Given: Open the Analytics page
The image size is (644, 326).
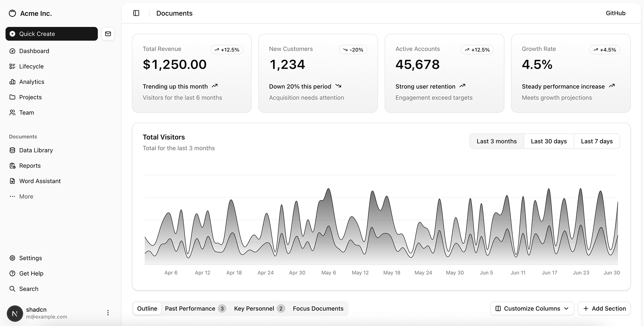Looking at the screenshot, I should 32,82.
